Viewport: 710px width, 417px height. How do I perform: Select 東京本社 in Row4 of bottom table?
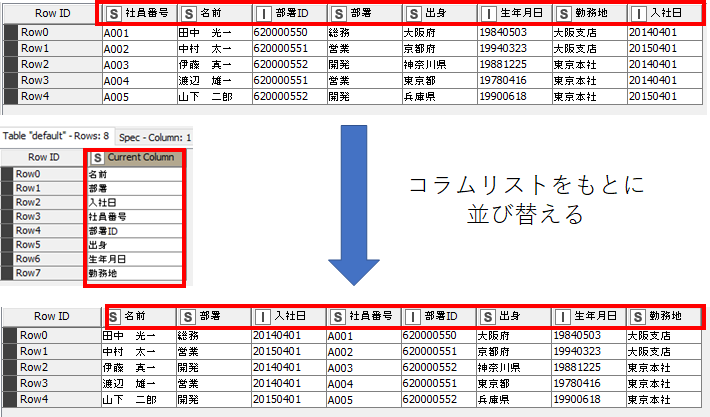coord(664,399)
